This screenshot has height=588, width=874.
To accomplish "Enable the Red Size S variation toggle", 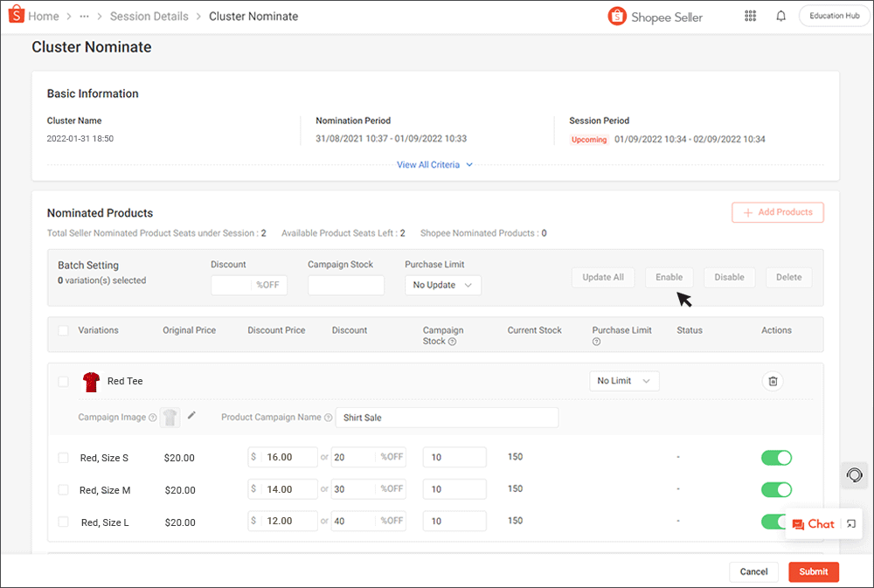I will pos(776,457).
